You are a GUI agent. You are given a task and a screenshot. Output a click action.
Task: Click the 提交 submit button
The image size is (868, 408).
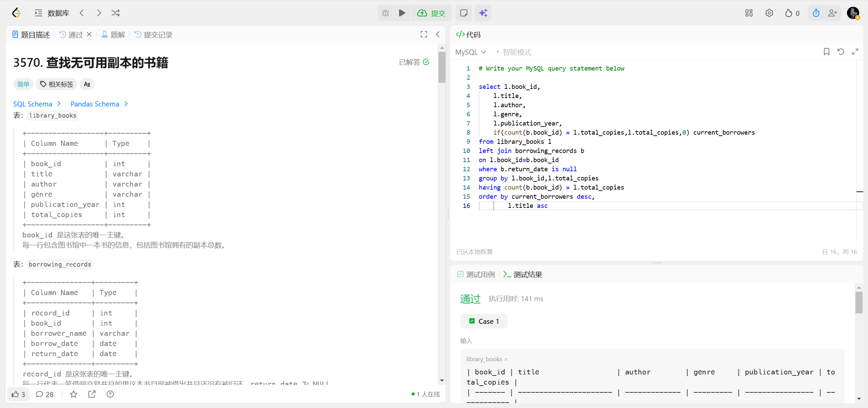pyautogui.click(x=431, y=13)
